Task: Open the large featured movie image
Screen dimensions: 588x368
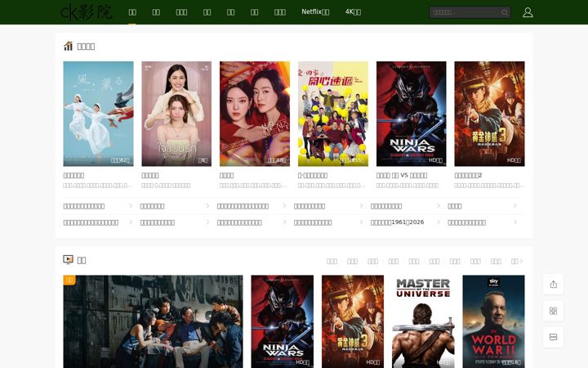Action: click(x=153, y=321)
